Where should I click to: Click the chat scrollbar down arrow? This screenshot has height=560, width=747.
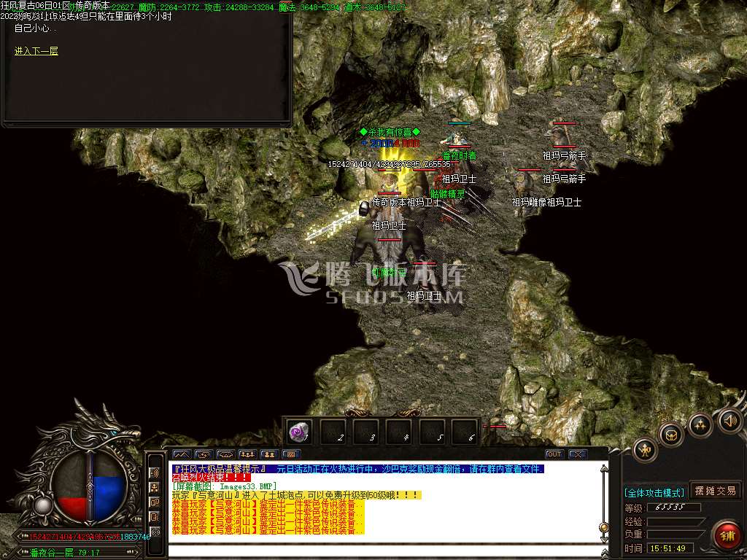pyautogui.click(x=604, y=540)
